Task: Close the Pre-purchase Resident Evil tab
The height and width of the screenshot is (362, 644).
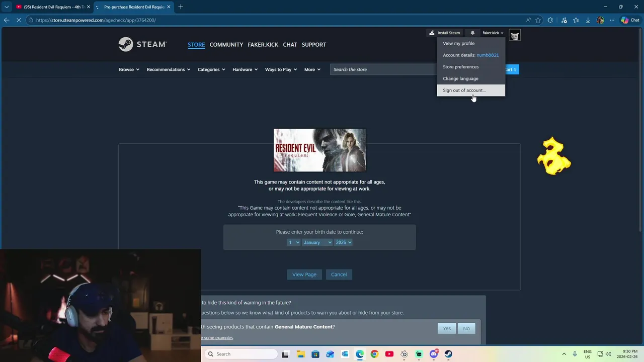Action: 169,7
